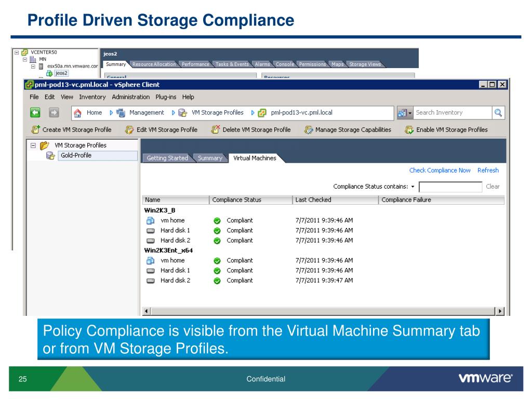Open the Administration menu
Image resolution: width=532 pixels, height=399 pixels.
130,97
